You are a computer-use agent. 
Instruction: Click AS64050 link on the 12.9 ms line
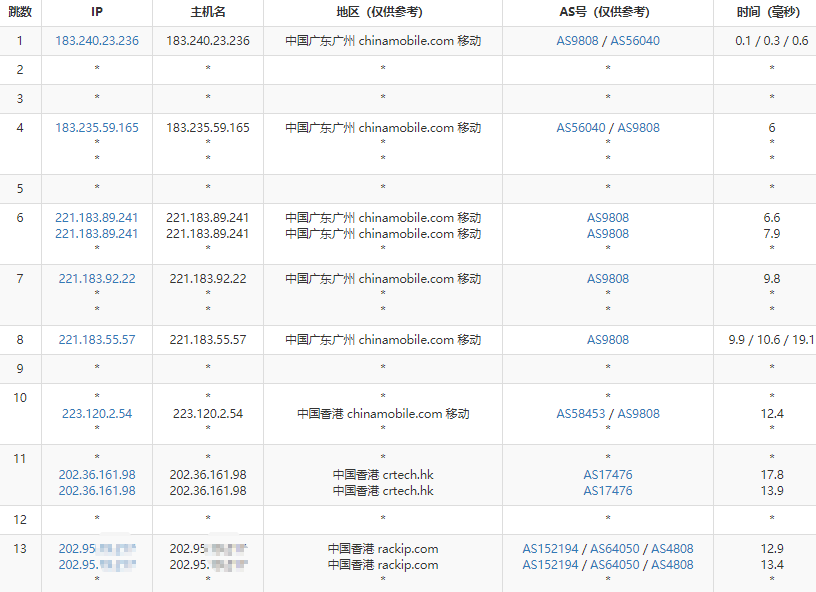(615, 548)
